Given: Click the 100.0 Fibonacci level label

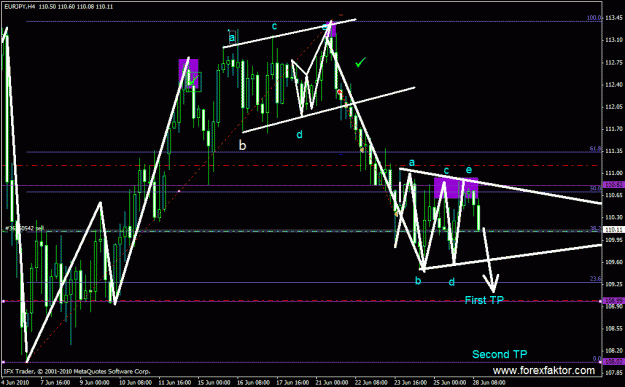Looking at the screenshot, I should (594, 18).
